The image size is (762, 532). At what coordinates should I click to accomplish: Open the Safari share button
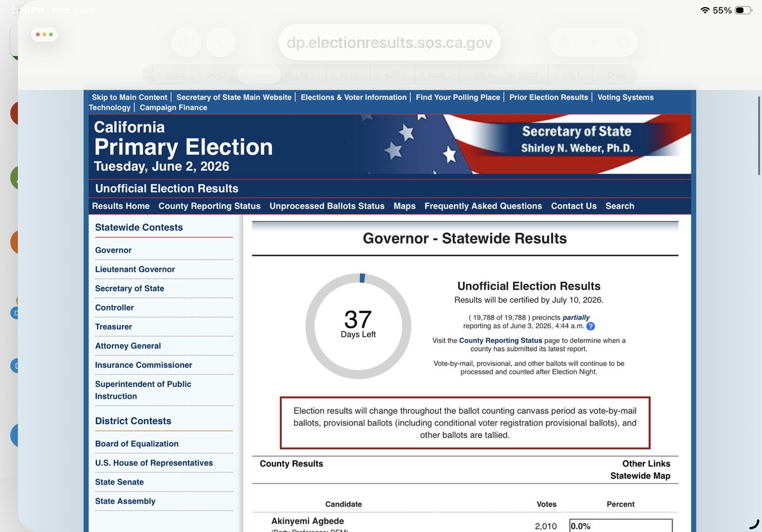(563, 42)
